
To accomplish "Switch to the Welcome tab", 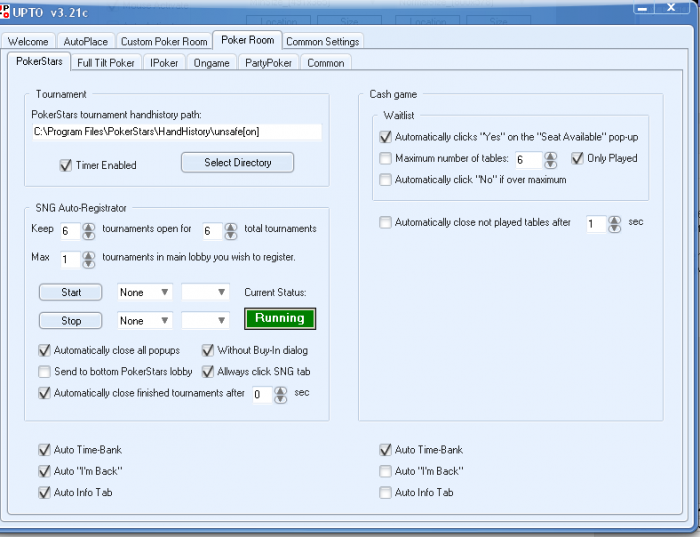I will click(x=28, y=42).
